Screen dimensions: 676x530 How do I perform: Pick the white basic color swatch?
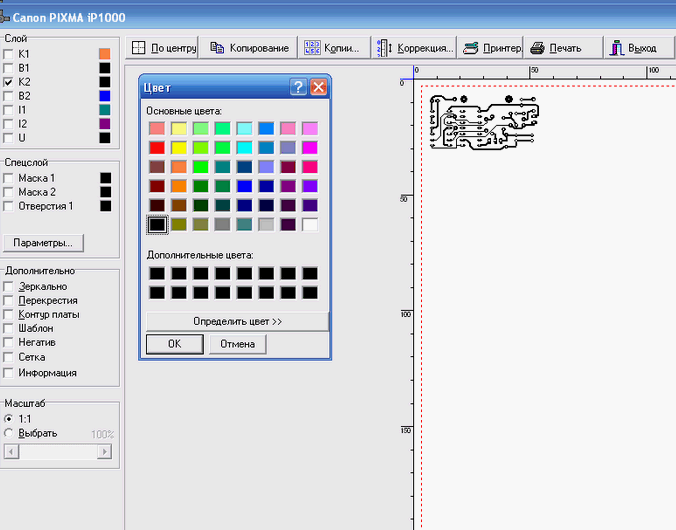click(x=310, y=224)
